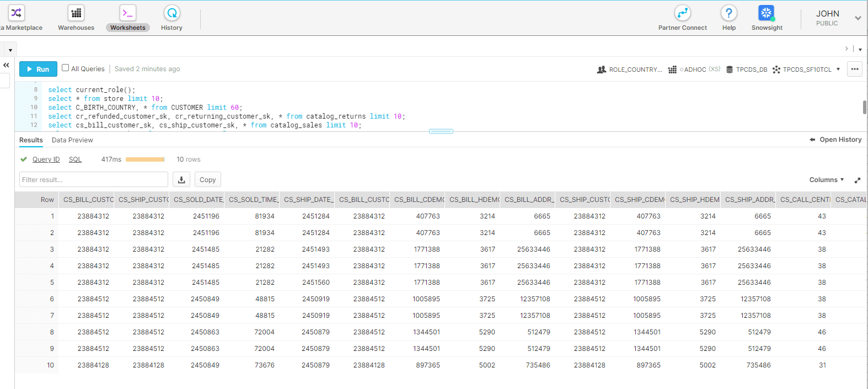Screen dimensions: 868x389
Task: Click the 10 rows count label
Action: [x=189, y=159]
